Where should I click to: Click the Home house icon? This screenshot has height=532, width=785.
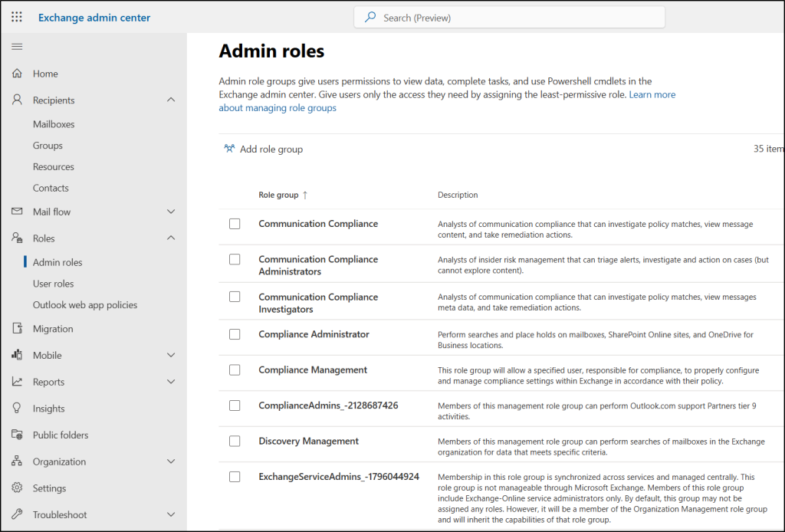tap(17, 73)
